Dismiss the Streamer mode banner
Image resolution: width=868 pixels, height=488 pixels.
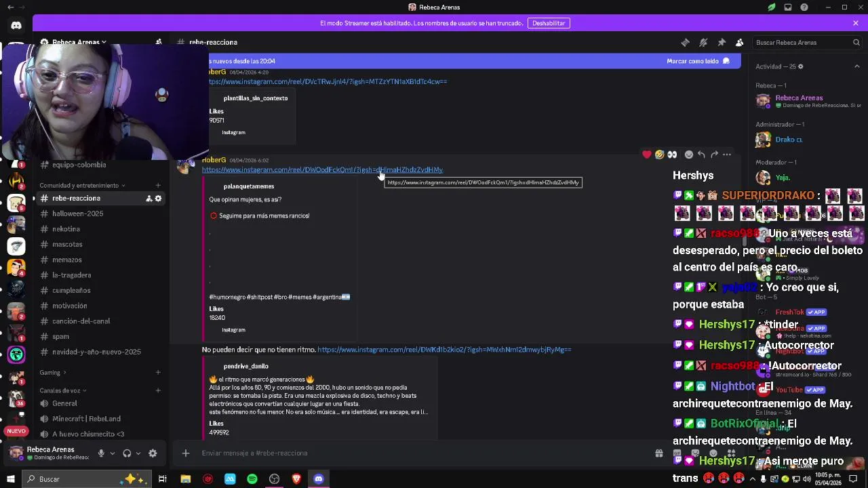click(856, 23)
